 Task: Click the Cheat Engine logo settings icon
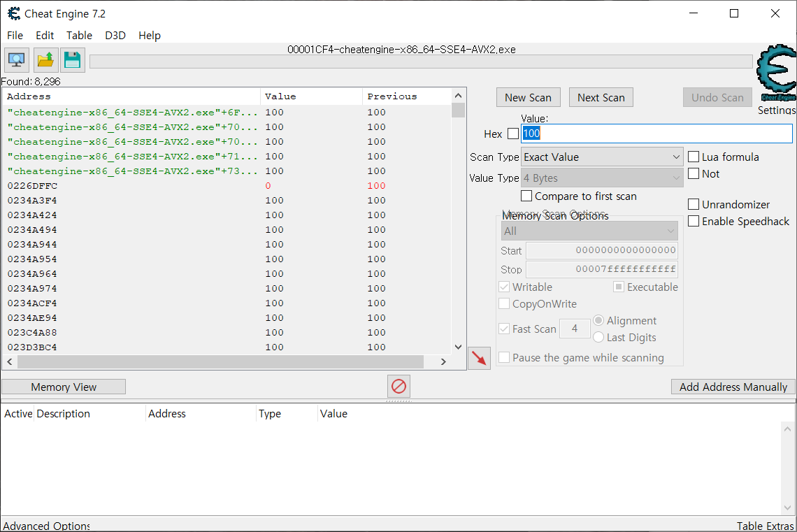(776, 73)
